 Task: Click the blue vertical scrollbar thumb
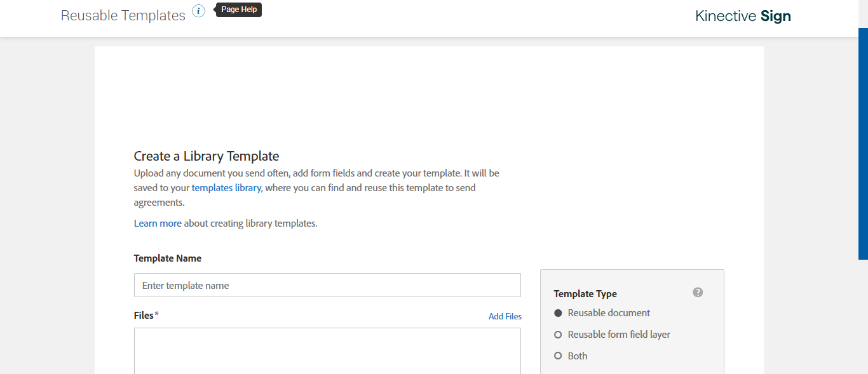click(863, 143)
